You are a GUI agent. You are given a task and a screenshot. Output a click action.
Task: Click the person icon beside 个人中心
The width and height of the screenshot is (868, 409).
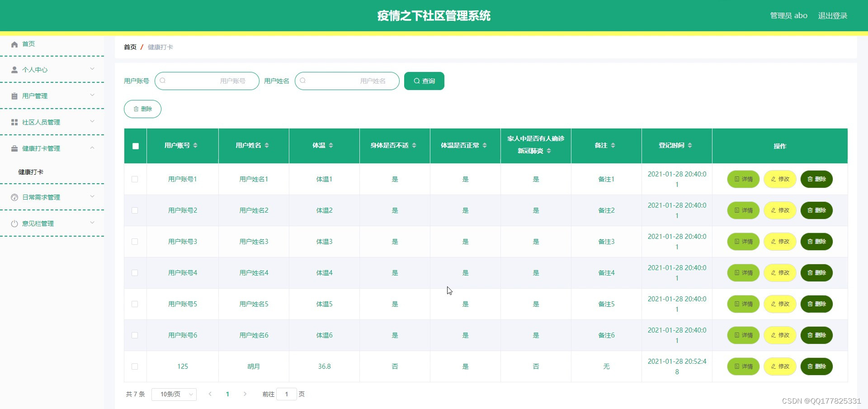[x=14, y=70]
